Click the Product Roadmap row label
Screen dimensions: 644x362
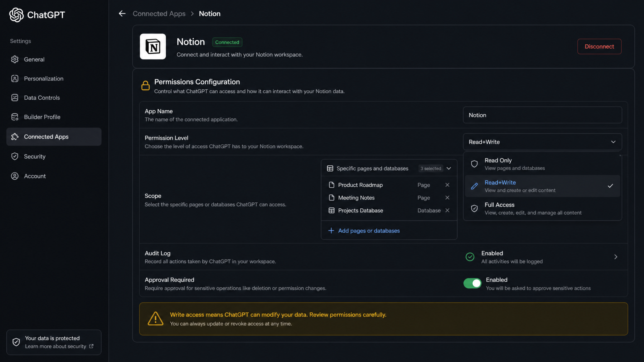pyautogui.click(x=360, y=185)
